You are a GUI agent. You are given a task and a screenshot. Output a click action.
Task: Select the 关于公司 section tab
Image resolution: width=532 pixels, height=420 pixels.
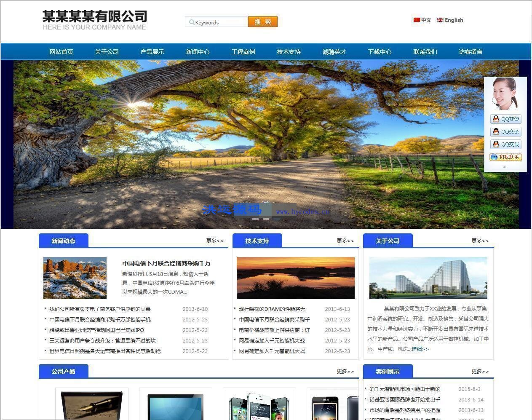pyautogui.click(x=388, y=241)
